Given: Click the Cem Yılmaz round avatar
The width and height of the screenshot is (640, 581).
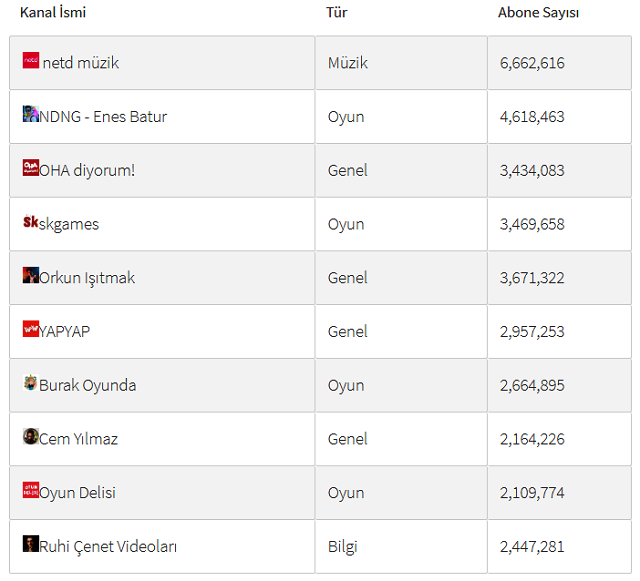Looking at the screenshot, I should pos(31,436).
